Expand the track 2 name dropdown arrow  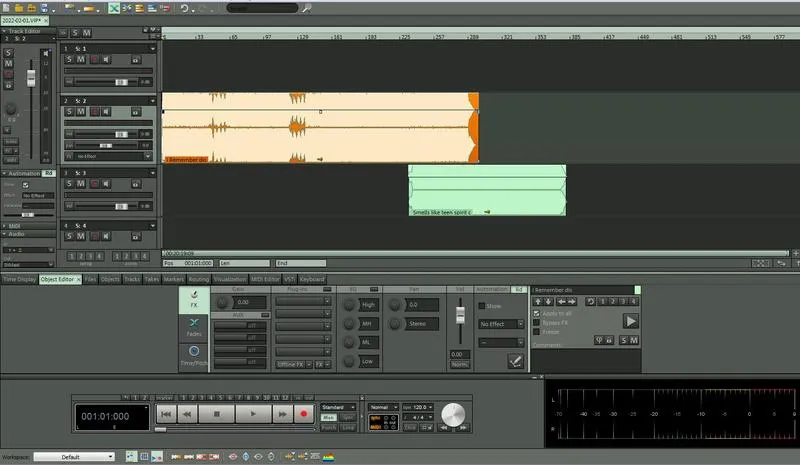tap(153, 101)
